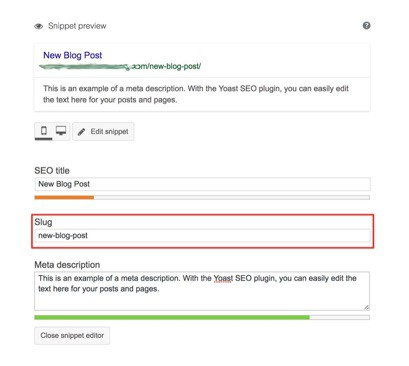The width and height of the screenshot is (409, 366).
Task: Click inside the Meta description textarea
Action: (202, 291)
